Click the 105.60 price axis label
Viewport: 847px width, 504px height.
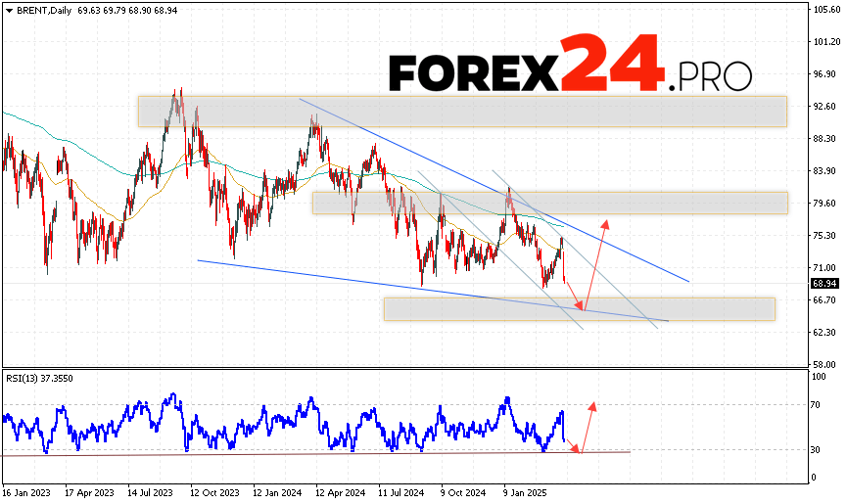(824, 10)
